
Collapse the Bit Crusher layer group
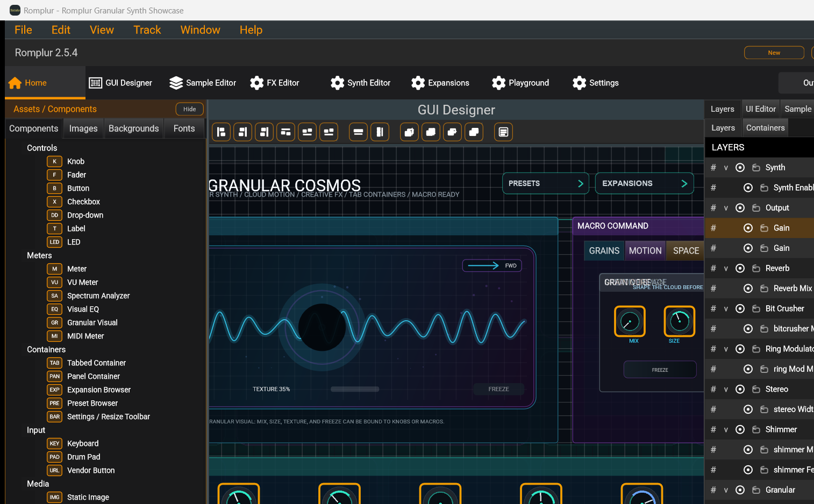[726, 308]
